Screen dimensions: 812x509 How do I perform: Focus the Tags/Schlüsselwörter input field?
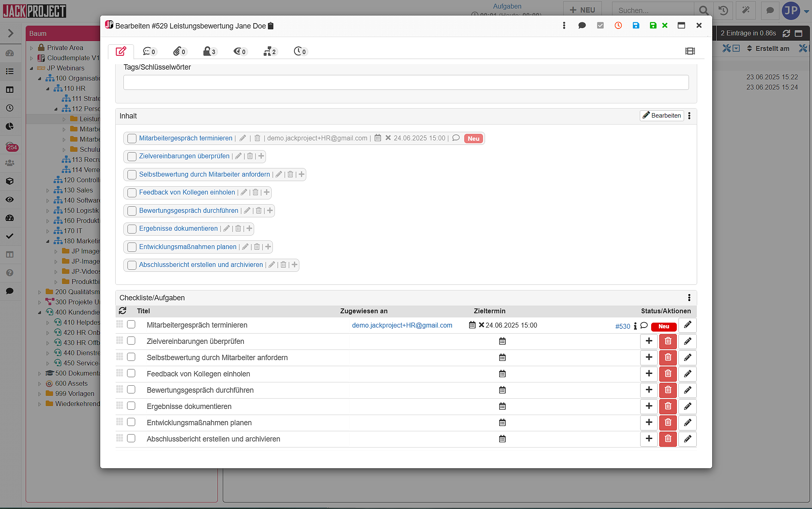(x=406, y=83)
